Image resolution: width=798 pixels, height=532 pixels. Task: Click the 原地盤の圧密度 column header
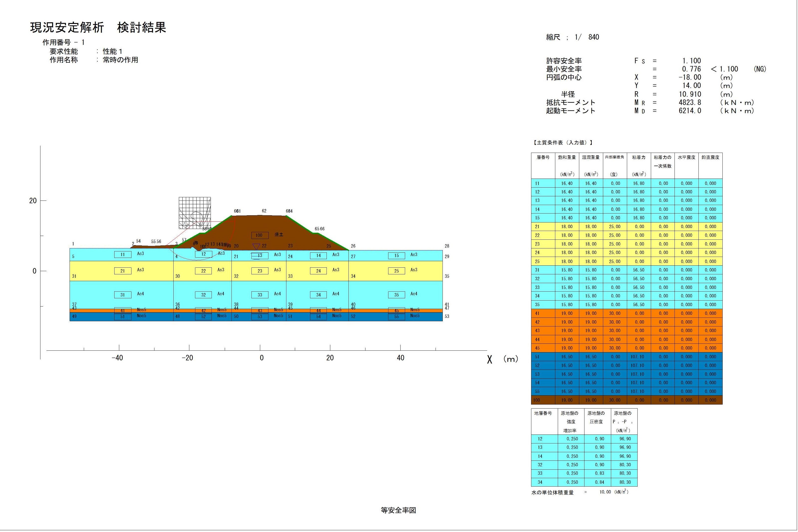click(x=596, y=417)
